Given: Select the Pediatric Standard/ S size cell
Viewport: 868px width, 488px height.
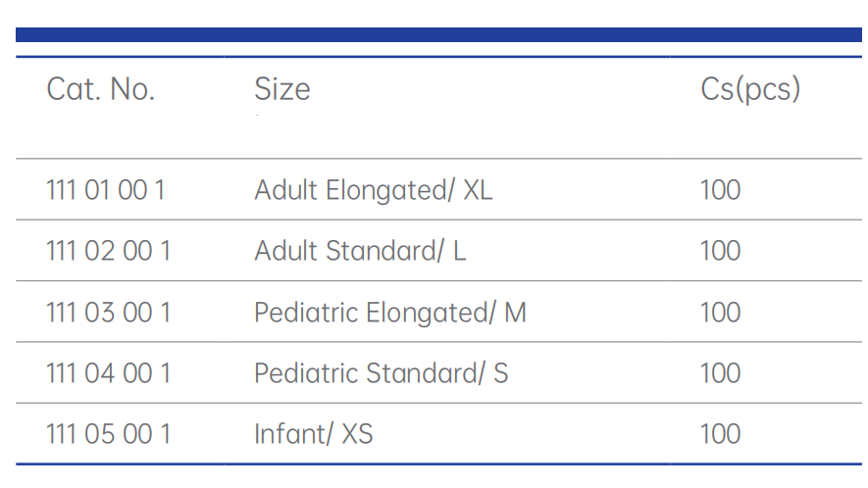Looking at the screenshot, I should pyautogui.click(x=381, y=373).
